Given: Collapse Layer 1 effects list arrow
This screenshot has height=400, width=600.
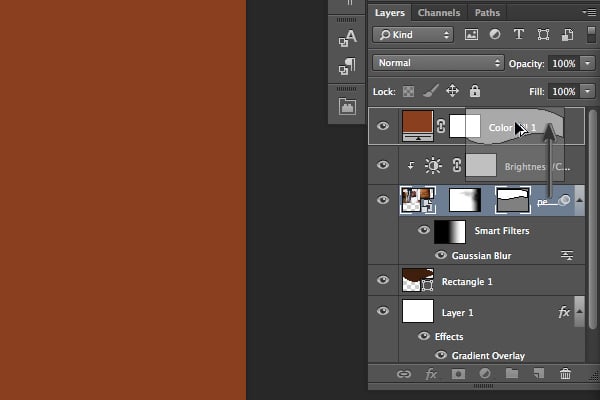Looking at the screenshot, I should tap(579, 311).
